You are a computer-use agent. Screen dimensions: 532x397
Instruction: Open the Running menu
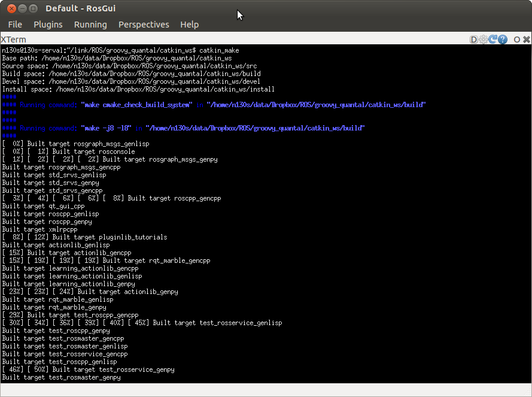(90, 25)
